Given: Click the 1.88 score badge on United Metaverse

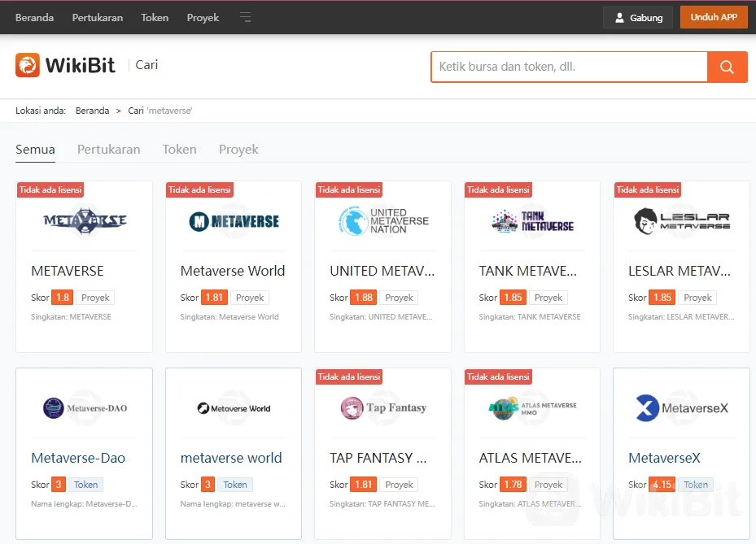Looking at the screenshot, I should tap(364, 298).
